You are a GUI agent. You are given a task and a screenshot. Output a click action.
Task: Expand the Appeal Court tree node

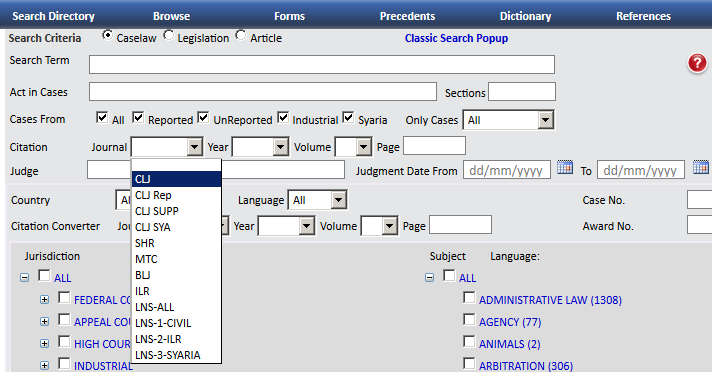44,321
